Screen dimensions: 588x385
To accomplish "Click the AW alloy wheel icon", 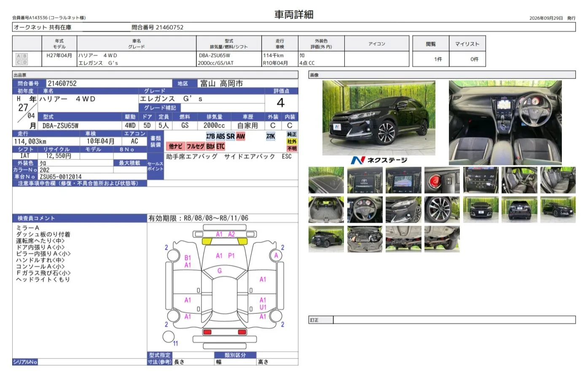I will coord(240,136).
